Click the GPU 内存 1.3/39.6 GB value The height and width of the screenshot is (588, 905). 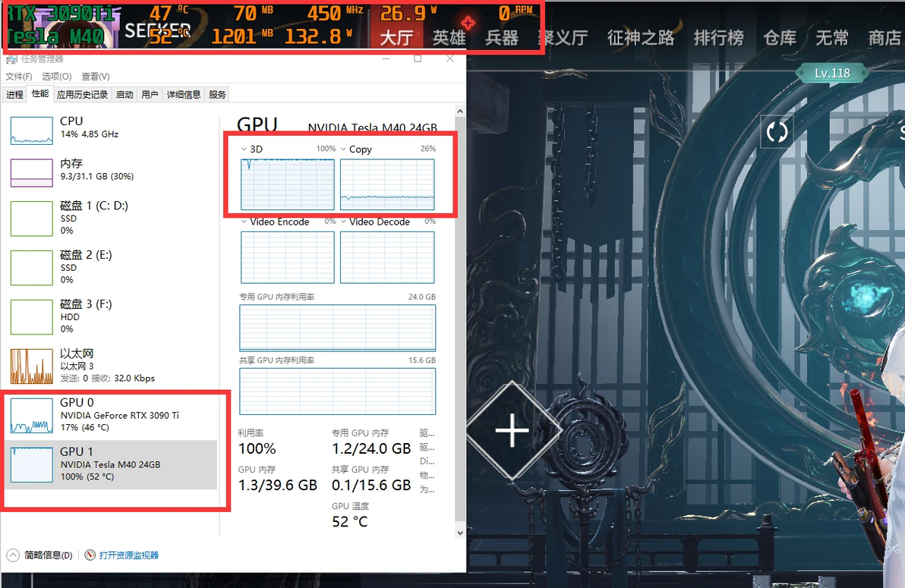[x=278, y=486]
